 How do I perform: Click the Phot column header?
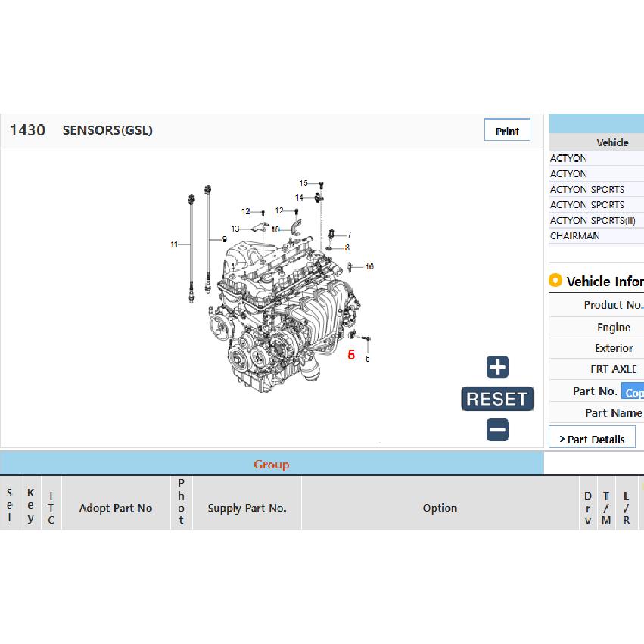click(x=181, y=502)
